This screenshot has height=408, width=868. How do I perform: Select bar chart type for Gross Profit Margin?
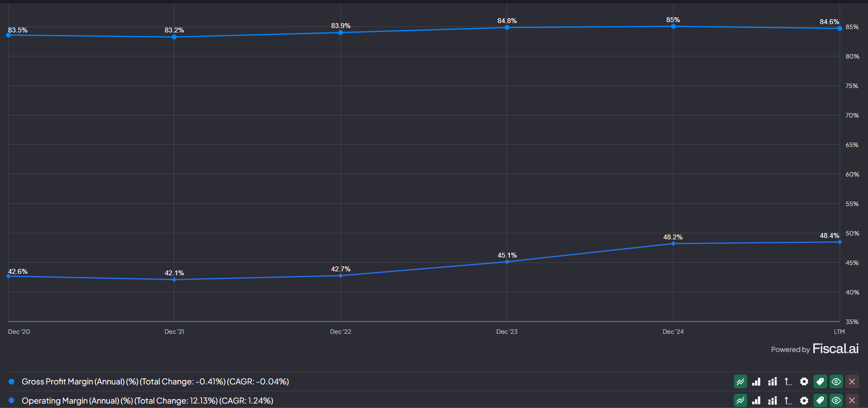coord(756,381)
